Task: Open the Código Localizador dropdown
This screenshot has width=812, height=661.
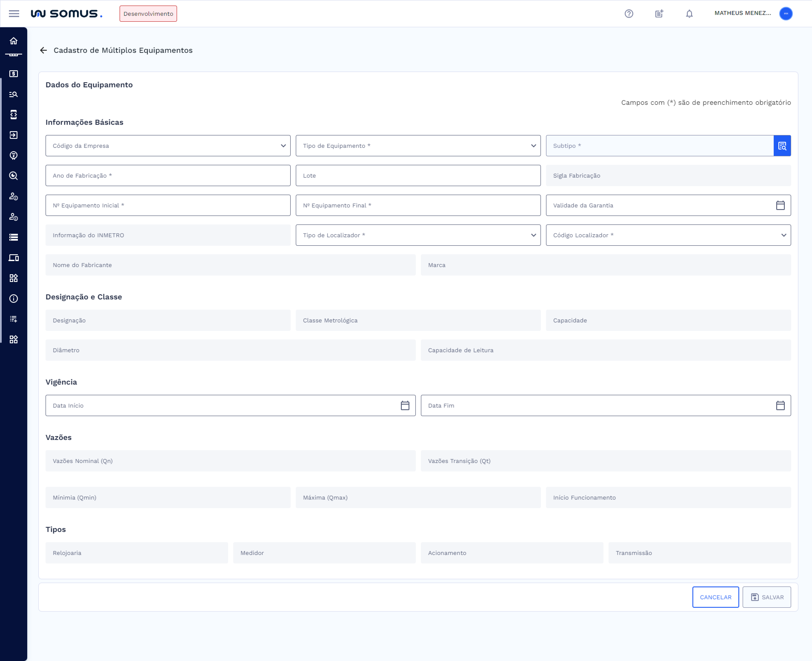Action: coord(668,235)
